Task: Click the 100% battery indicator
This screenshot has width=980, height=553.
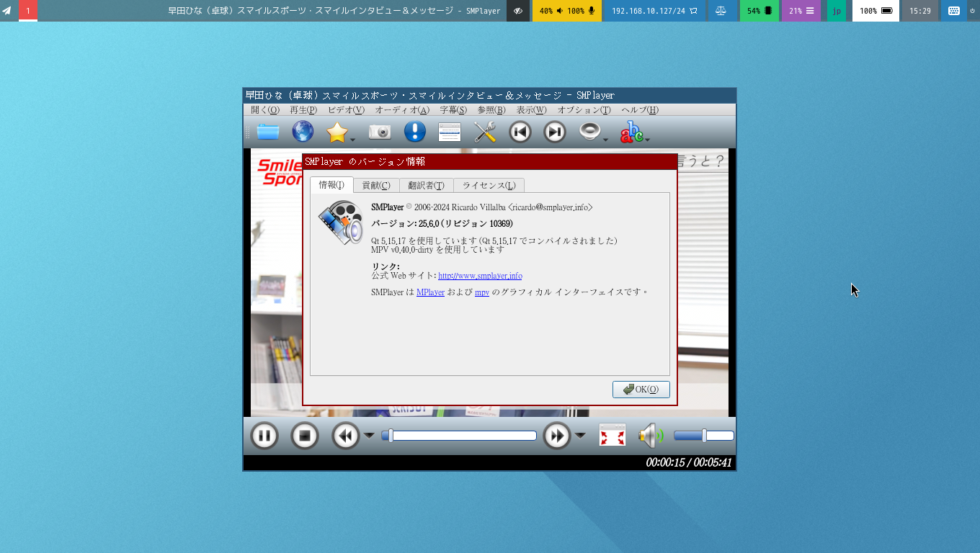Action: (876, 11)
